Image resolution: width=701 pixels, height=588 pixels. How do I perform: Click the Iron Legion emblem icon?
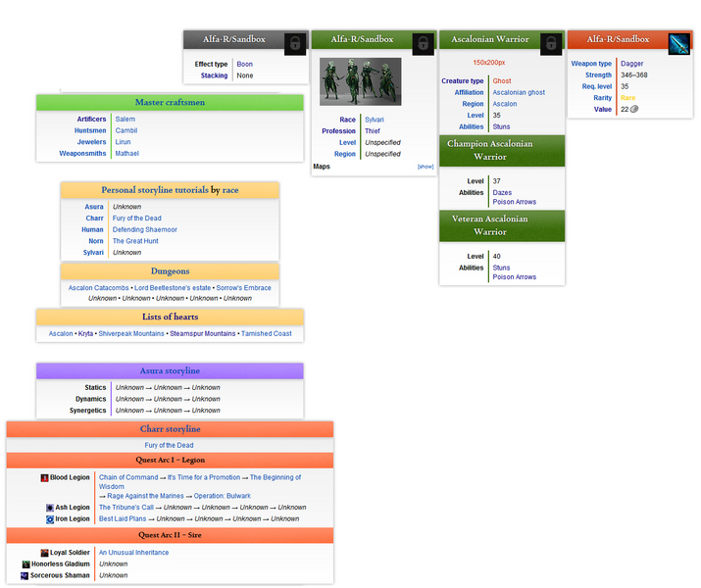point(50,519)
